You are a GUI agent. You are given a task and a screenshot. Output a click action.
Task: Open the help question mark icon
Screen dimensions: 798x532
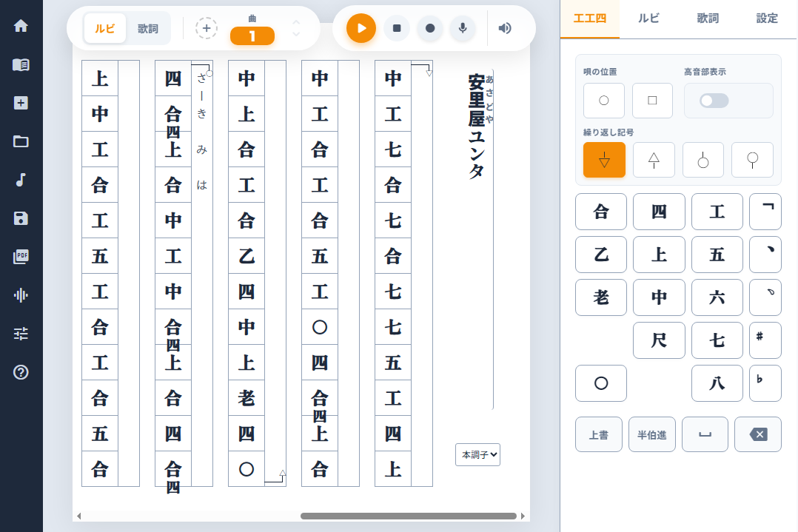[21, 372]
